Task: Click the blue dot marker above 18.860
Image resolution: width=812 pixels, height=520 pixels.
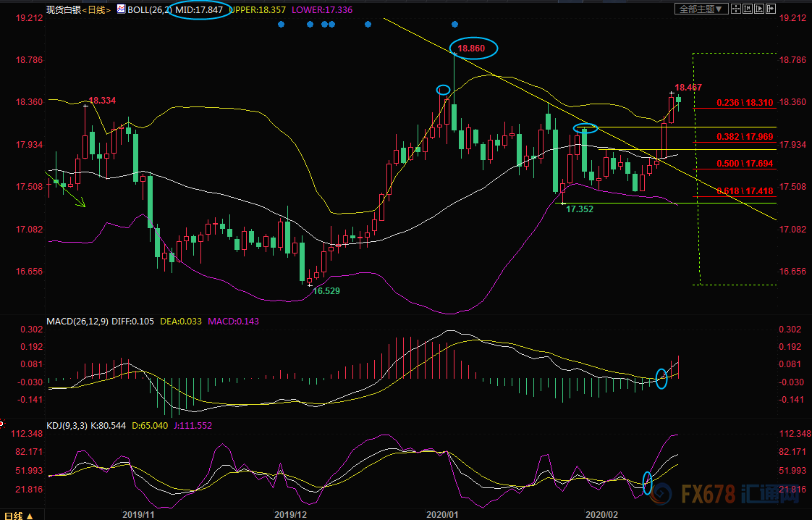Action: [x=454, y=24]
